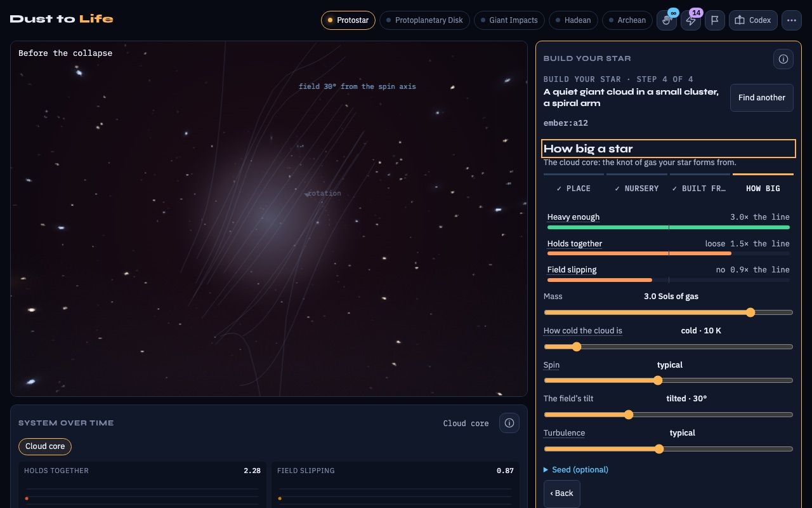This screenshot has width=812, height=508.
Task: Click the hand icon with infinity badge
Action: click(667, 20)
